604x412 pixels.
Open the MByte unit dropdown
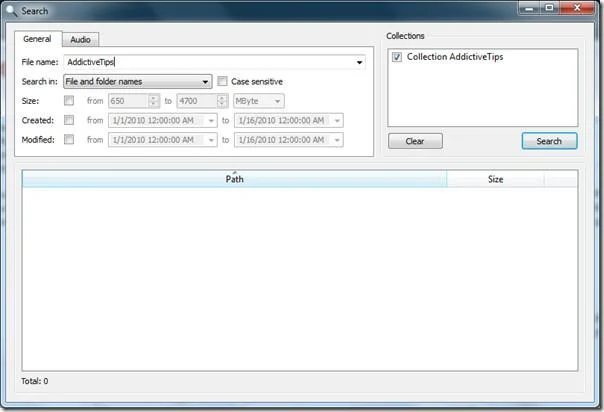[258, 101]
